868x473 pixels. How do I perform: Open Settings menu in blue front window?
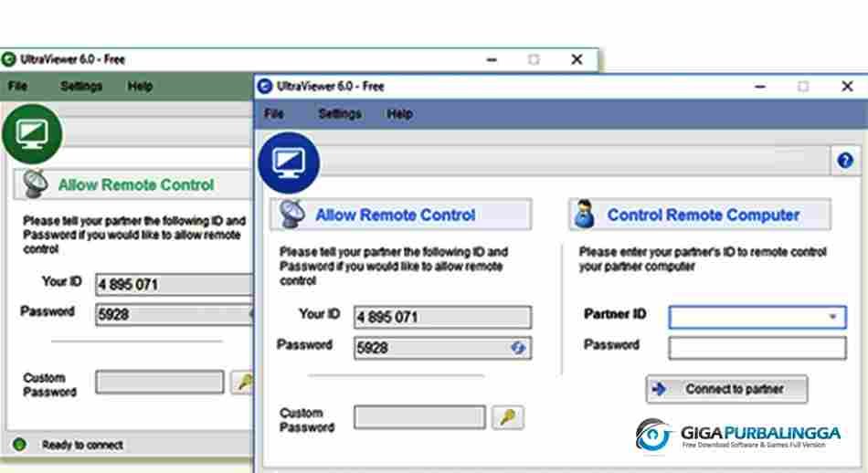click(339, 114)
